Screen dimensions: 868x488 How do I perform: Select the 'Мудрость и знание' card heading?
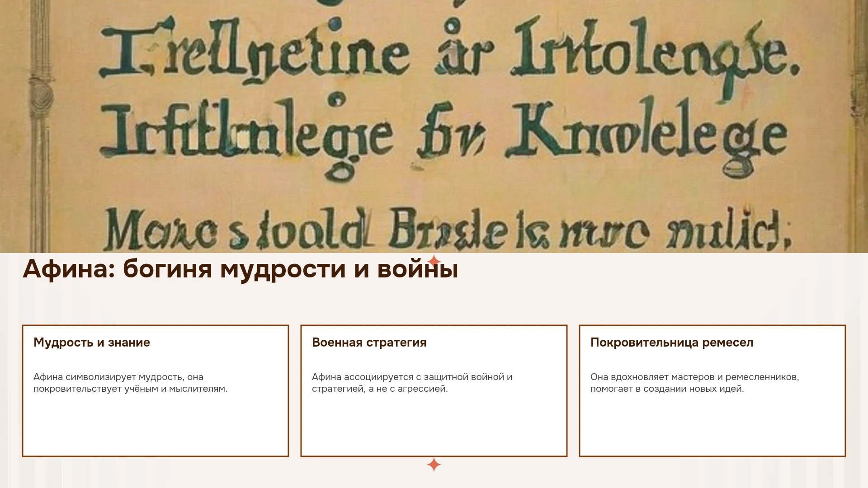[92, 343]
